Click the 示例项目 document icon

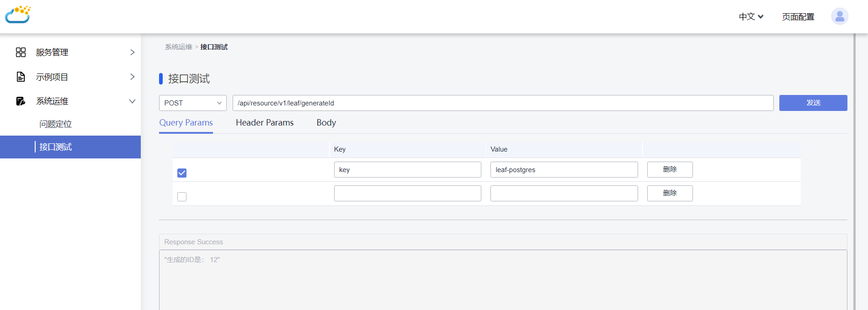(21, 77)
